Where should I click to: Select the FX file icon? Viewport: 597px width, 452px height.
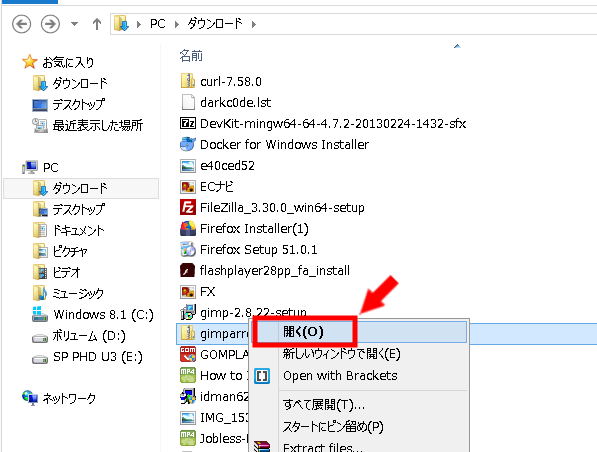point(188,292)
